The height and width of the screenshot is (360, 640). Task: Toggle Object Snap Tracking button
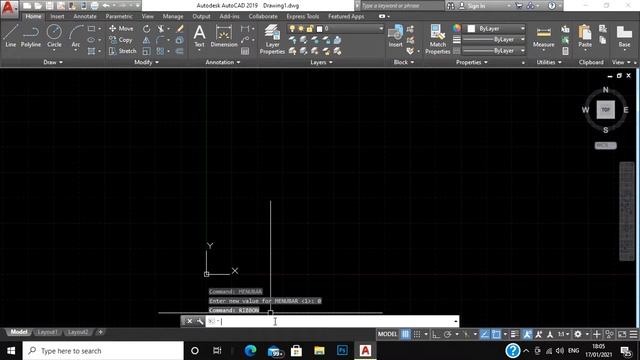pyautogui.click(x=484, y=334)
